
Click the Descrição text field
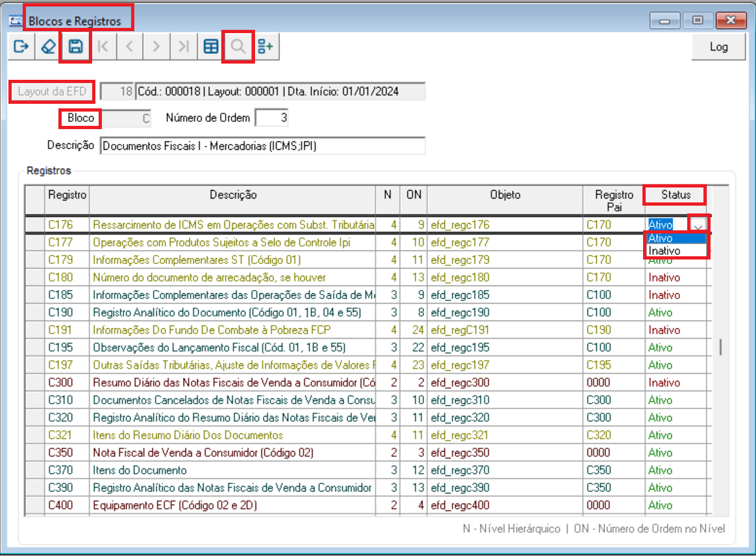[263, 146]
